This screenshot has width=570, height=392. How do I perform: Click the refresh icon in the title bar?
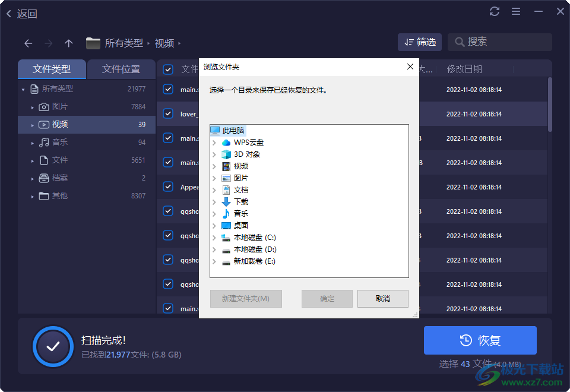pos(495,11)
